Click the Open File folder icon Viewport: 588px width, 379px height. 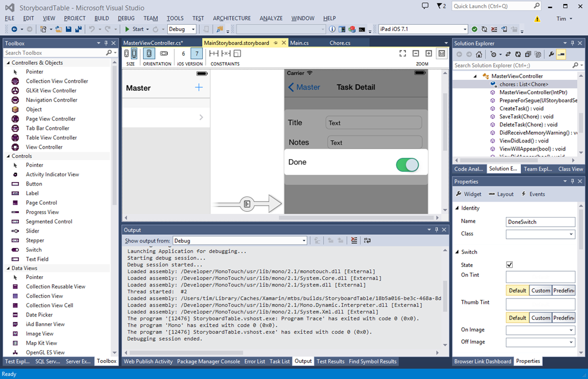click(x=59, y=29)
